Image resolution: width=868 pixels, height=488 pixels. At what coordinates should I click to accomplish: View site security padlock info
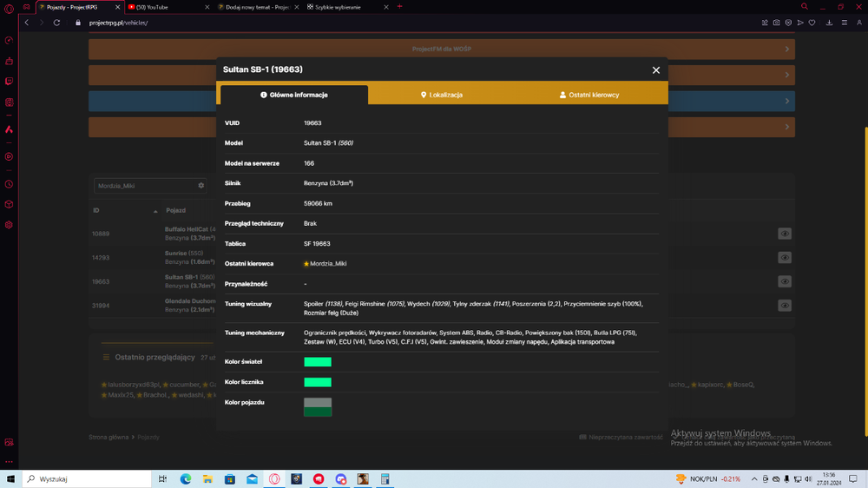(x=78, y=23)
